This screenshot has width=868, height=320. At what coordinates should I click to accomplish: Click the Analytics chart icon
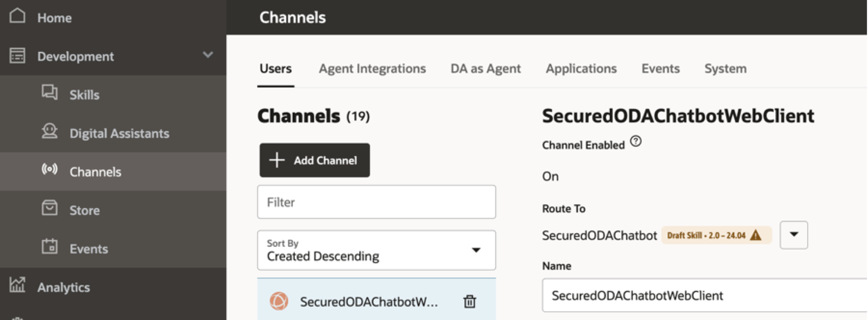coord(17,285)
